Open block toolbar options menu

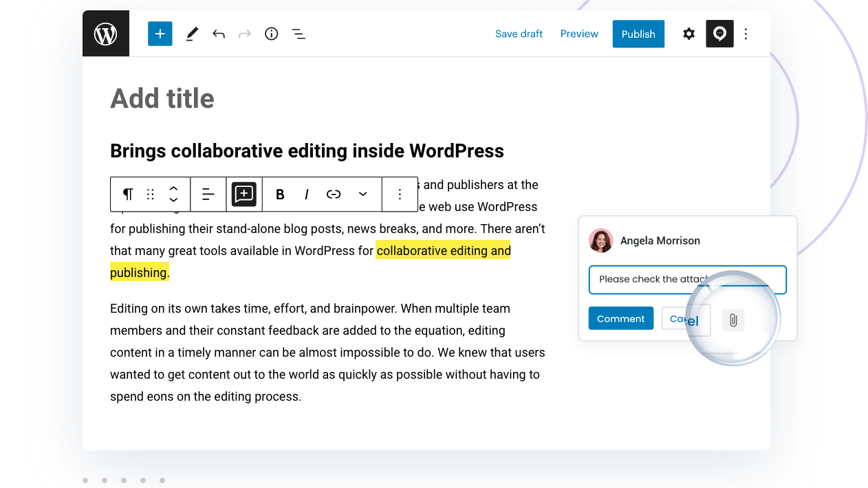point(400,195)
